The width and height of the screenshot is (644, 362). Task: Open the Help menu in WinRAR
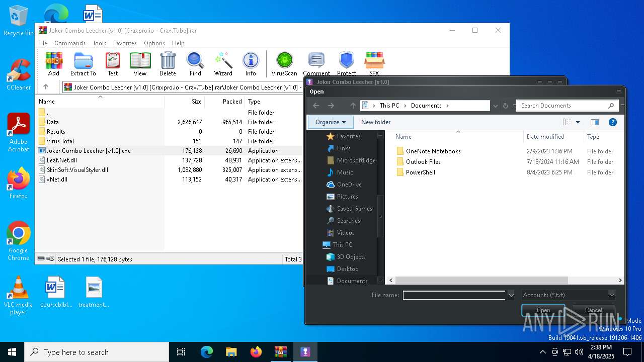[178, 43]
